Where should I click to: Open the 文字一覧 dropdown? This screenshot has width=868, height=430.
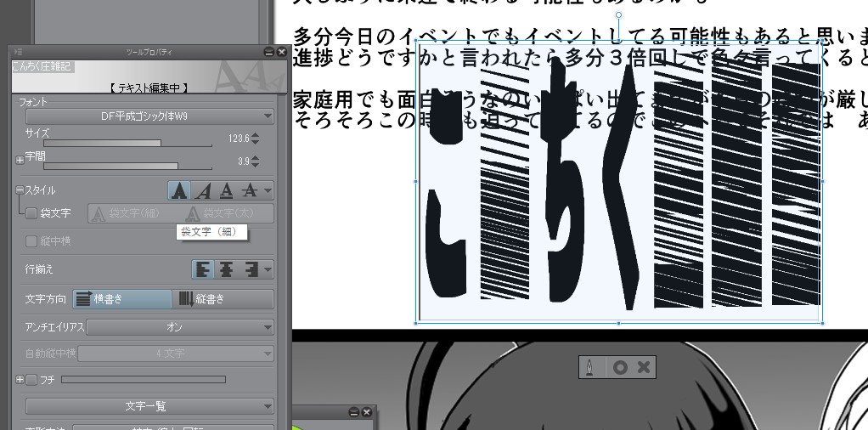(149, 406)
